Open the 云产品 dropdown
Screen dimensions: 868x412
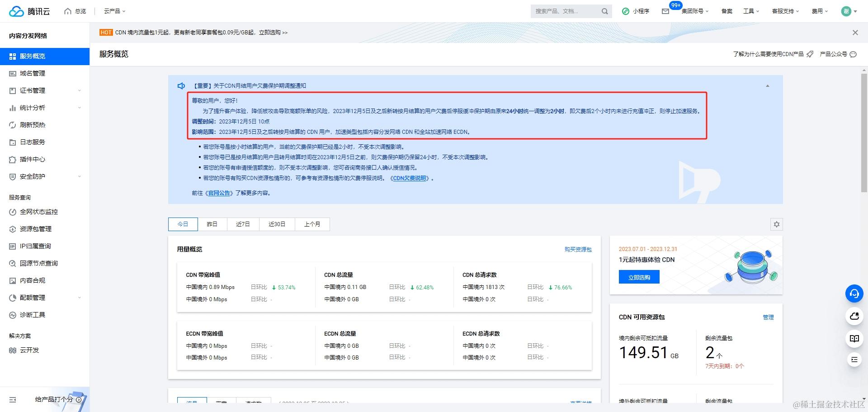(x=115, y=11)
